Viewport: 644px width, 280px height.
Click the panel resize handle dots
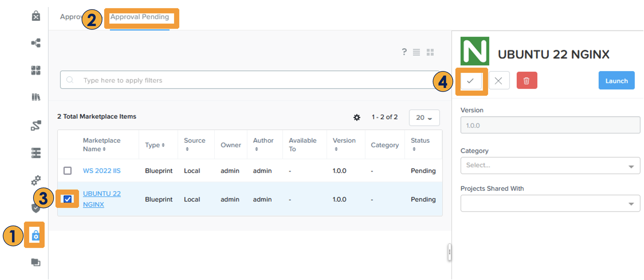[450, 252]
